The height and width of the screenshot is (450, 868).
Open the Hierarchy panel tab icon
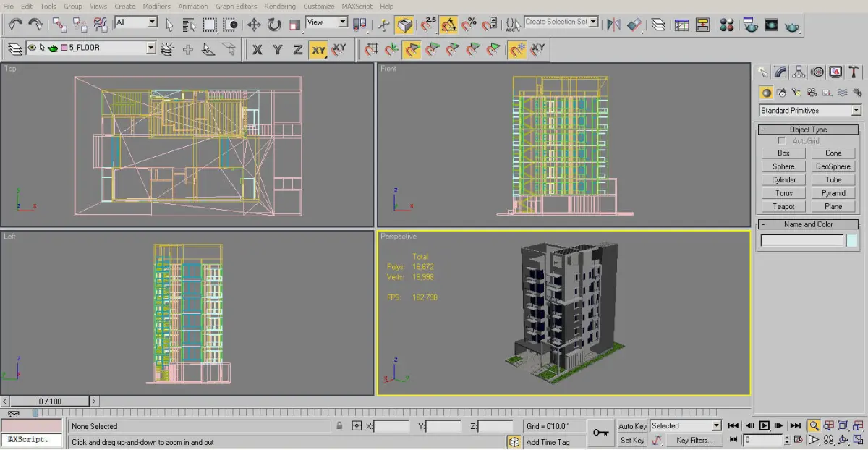[799, 72]
